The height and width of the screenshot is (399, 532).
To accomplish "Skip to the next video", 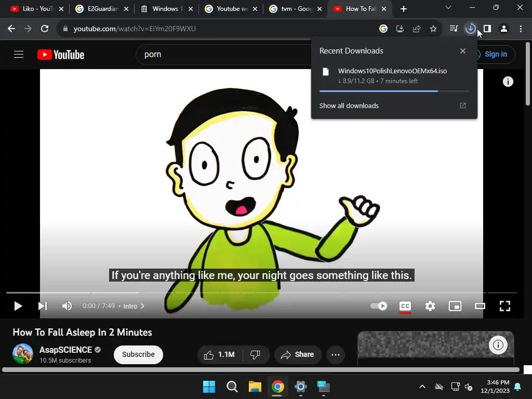I will pyautogui.click(x=43, y=306).
